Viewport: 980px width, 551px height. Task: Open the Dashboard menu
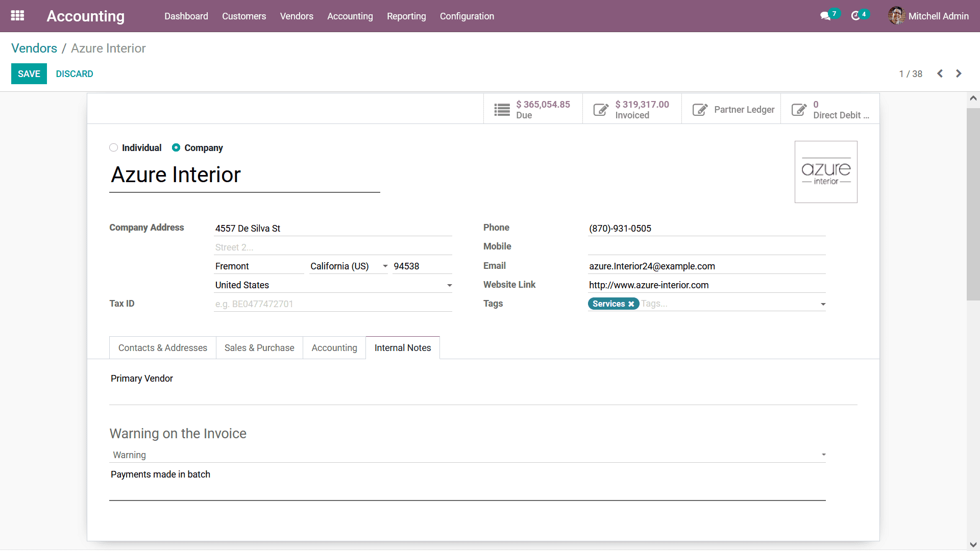coord(186,16)
